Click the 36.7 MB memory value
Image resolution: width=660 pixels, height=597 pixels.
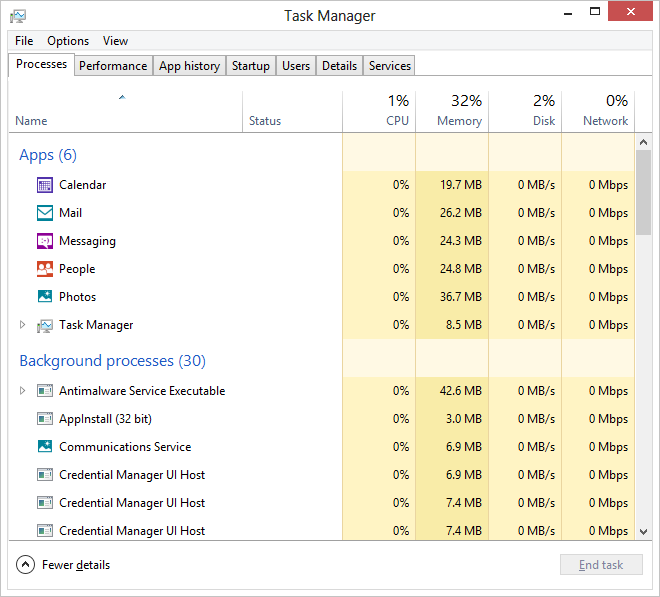click(460, 297)
